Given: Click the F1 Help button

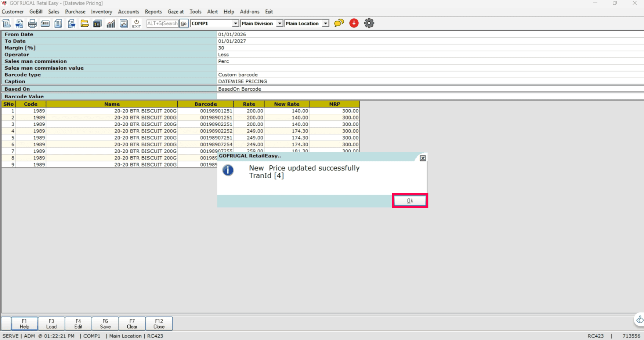Looking at the screenshot, I should pyautogui.click(x=24, y=323).
